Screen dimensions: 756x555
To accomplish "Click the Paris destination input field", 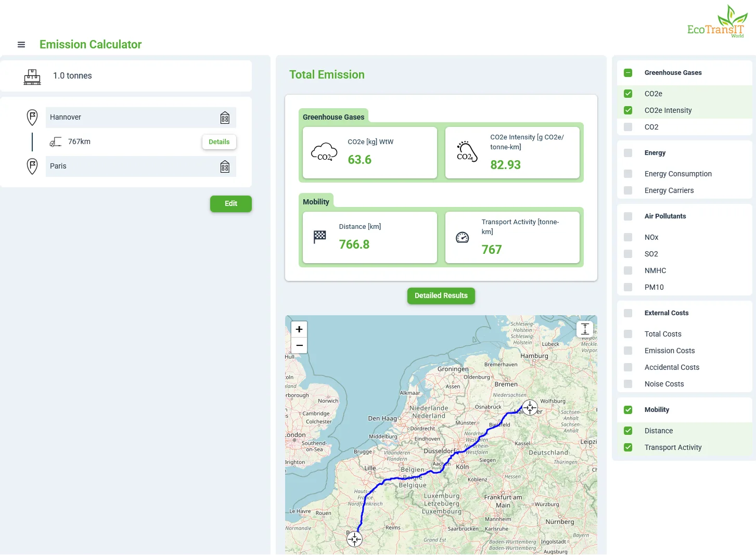I will click(x=130, y=166).
